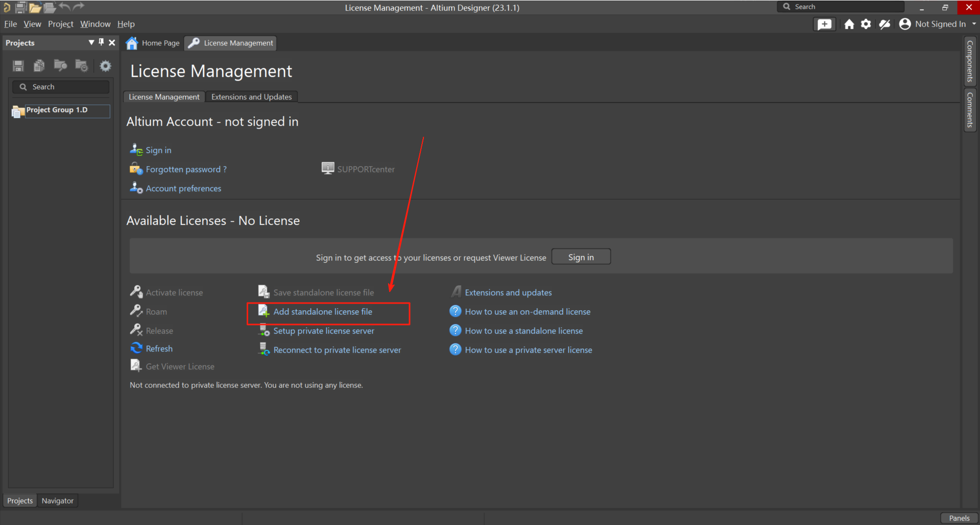Image resolution: width=980 pixels, height=525 pixels.
Task: Select the License Management sub-tab
Action: point(164,97)
